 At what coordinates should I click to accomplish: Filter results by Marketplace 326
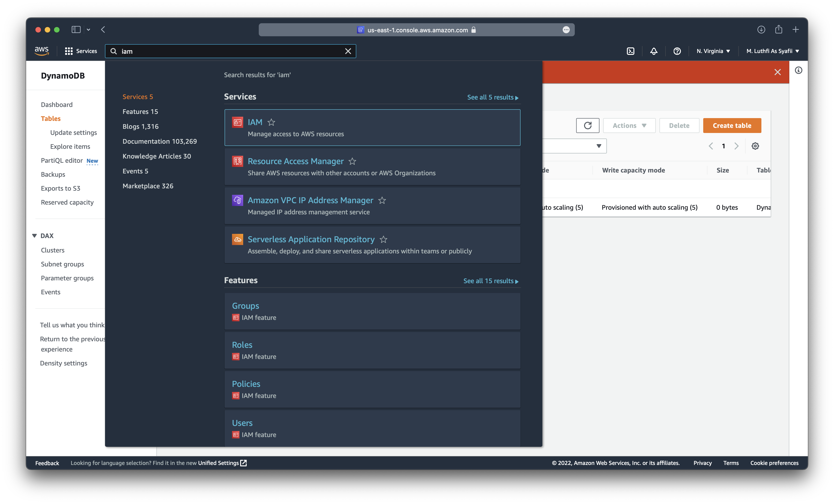(x=148, y=186)
